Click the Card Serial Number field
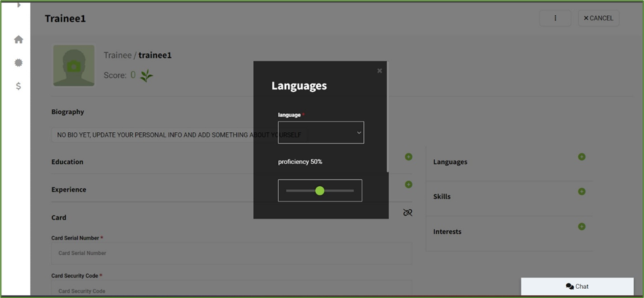Image resolution: width=644 pixels, height=298 pixels. click(x=232, y=253)
